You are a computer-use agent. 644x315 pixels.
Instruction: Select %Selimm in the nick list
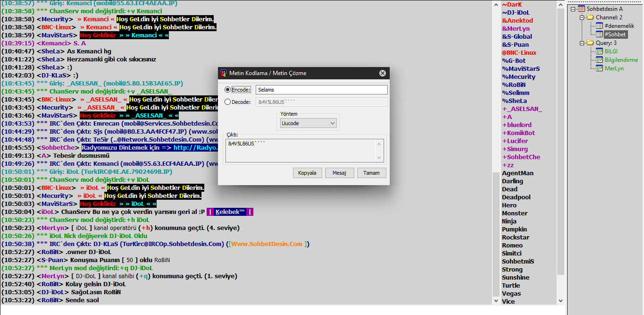click(x=516, y=93)
